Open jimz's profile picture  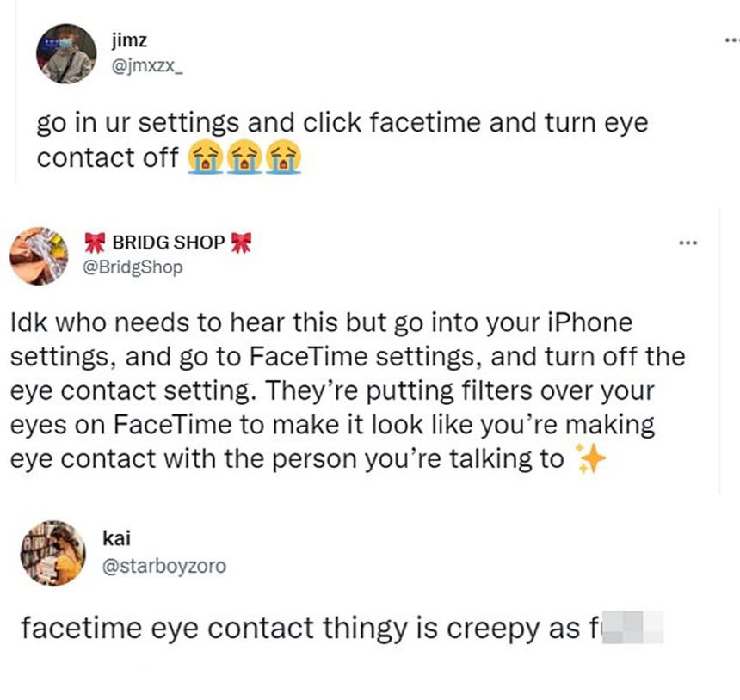66,52
